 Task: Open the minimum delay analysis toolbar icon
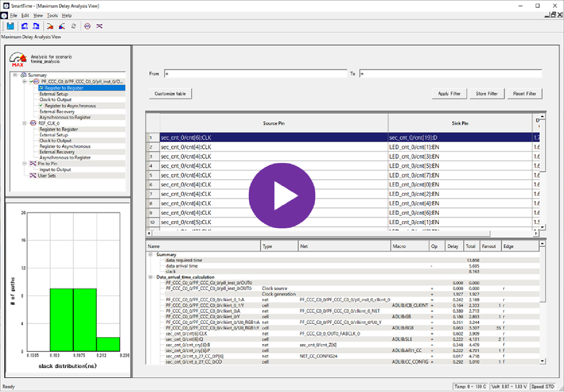[x=62, y=26]
